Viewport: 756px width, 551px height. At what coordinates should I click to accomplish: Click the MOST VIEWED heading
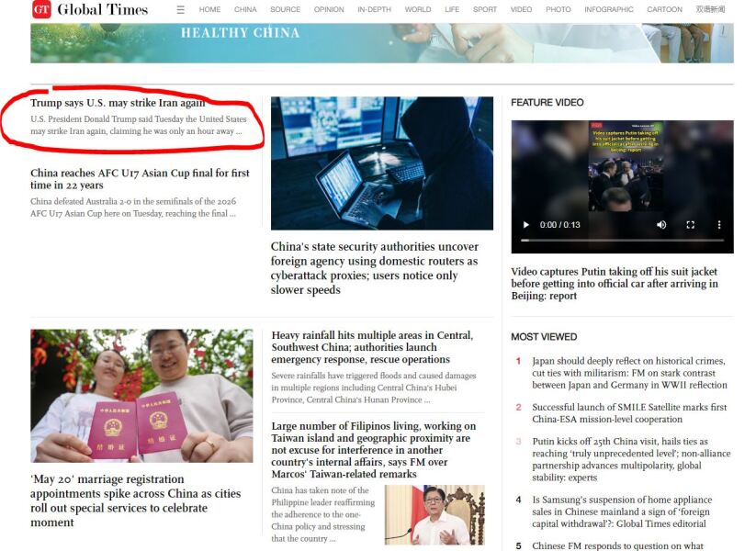(x=544, y=336)
